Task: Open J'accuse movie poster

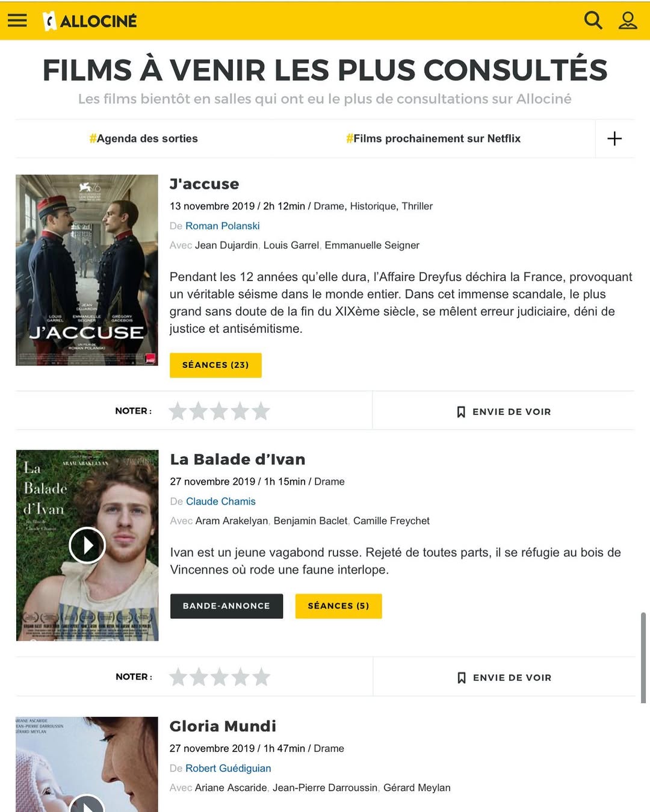Action: pyautogui.click(x=87, y=270)
